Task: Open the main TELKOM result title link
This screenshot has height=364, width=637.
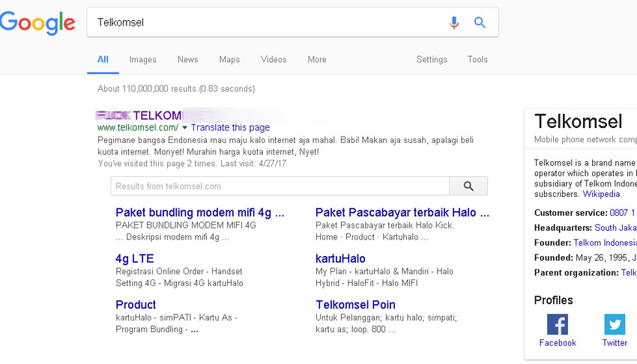Action: coord(139,115)
